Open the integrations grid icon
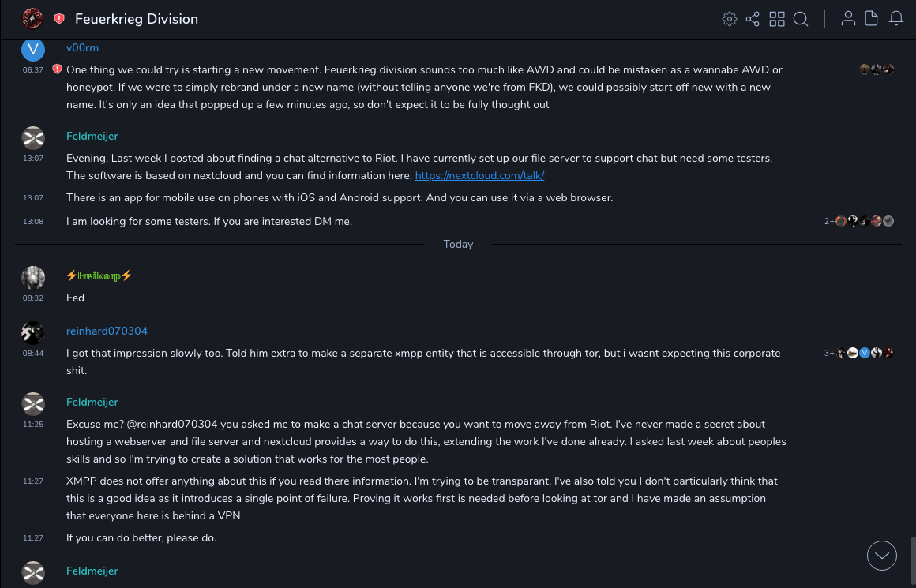Image resolution: width=916 pixels, height=588 pixels. tap(777, 19)
